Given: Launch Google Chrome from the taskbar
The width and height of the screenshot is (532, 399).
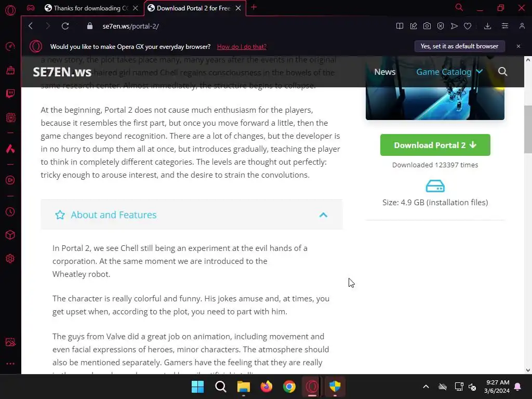Looking at the screenshot, I should point(289,387).
